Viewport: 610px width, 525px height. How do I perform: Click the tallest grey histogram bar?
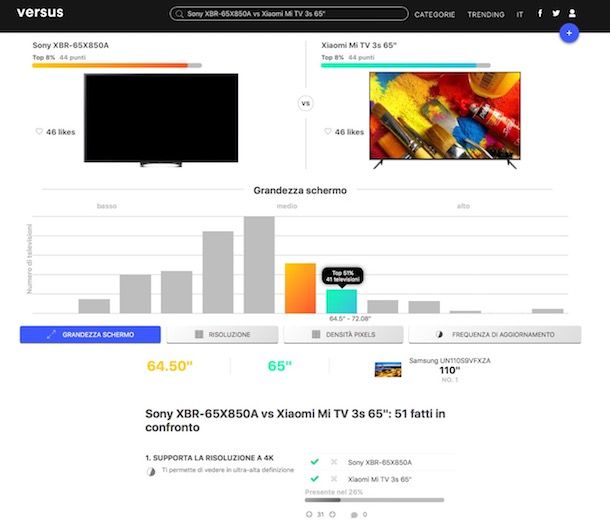tap(259, 265)
